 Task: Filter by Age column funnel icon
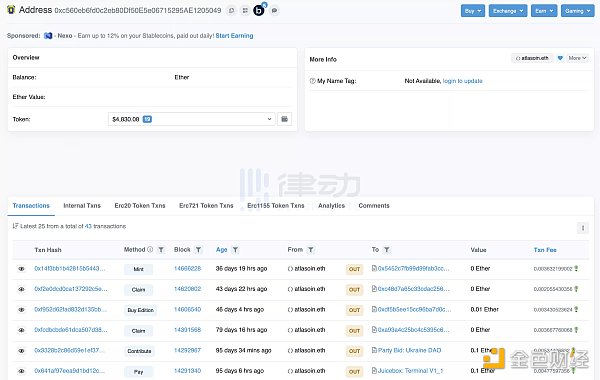tap(235, 250)
